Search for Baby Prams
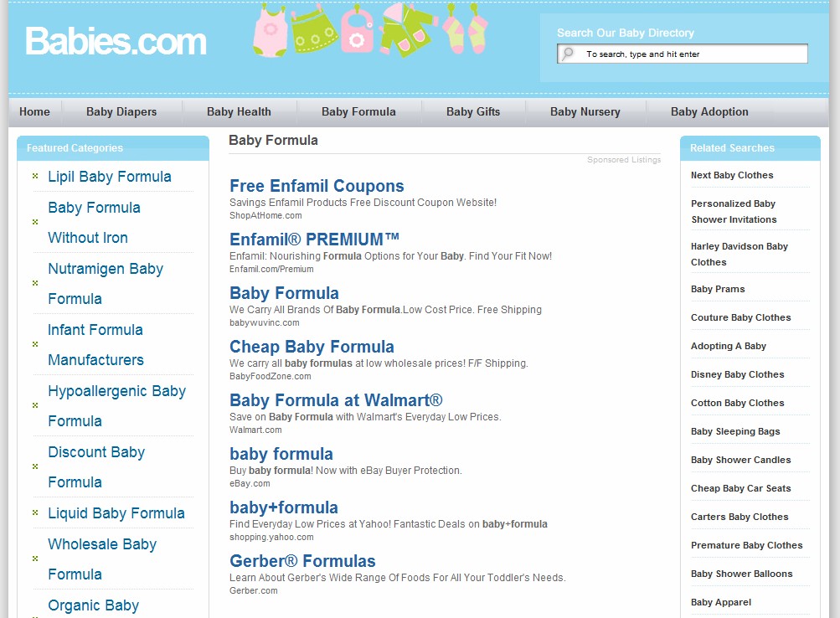Image resolution: width=840 pixels, height=618 pixels. 718,289
